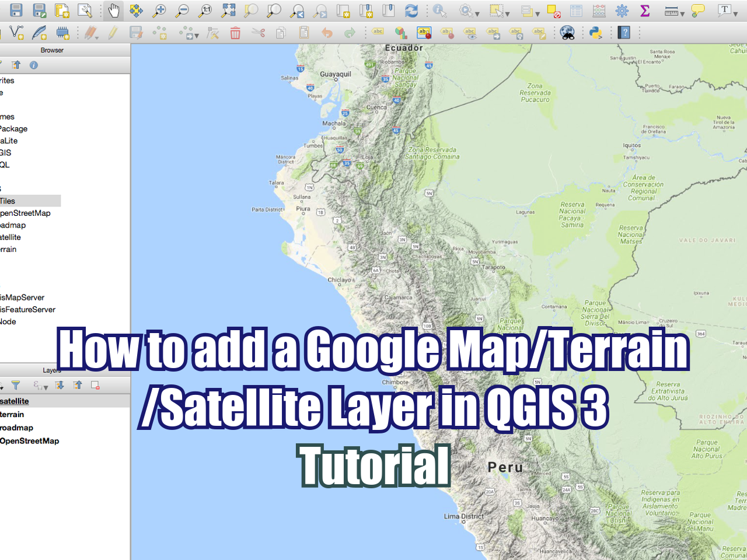Open the attribute table
Image resolution: width=747 pixels, height=560 pixels.
[575, 10]
